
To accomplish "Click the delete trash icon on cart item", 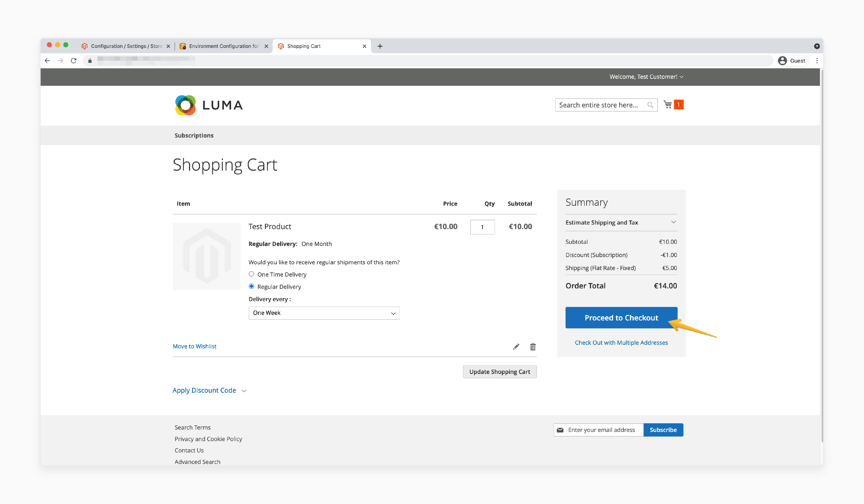I will (532, 347).
